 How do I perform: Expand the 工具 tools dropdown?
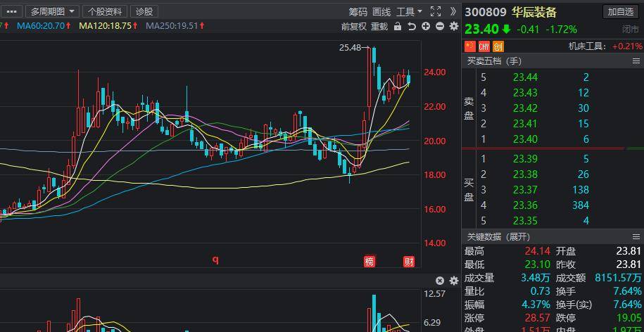pyautogui.click(x=409, y=11)
